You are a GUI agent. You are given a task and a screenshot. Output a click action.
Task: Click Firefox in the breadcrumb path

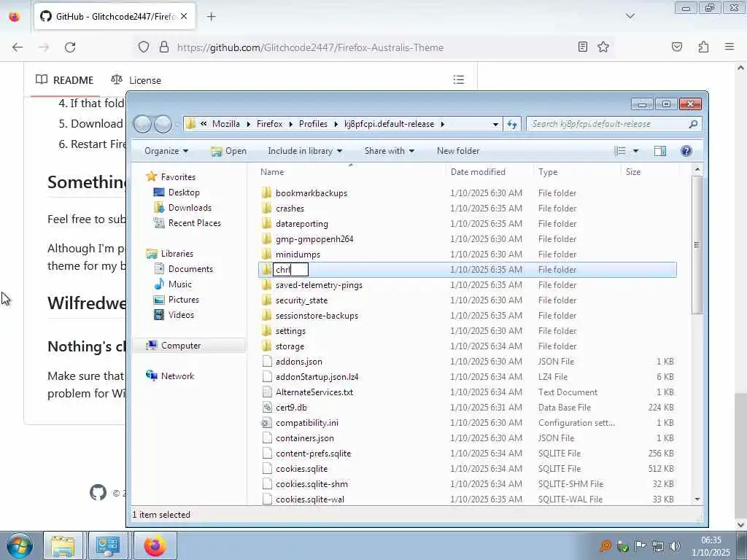pos(270,124)
